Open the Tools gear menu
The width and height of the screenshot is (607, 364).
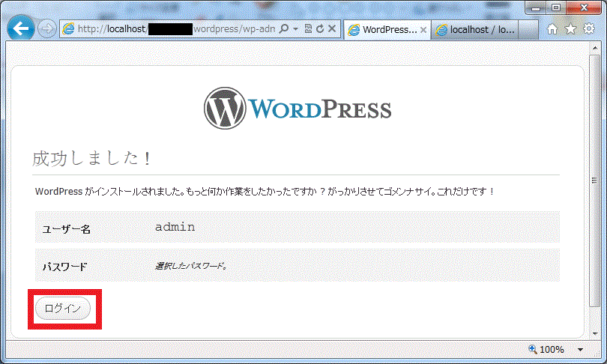[x=588, y=29]
